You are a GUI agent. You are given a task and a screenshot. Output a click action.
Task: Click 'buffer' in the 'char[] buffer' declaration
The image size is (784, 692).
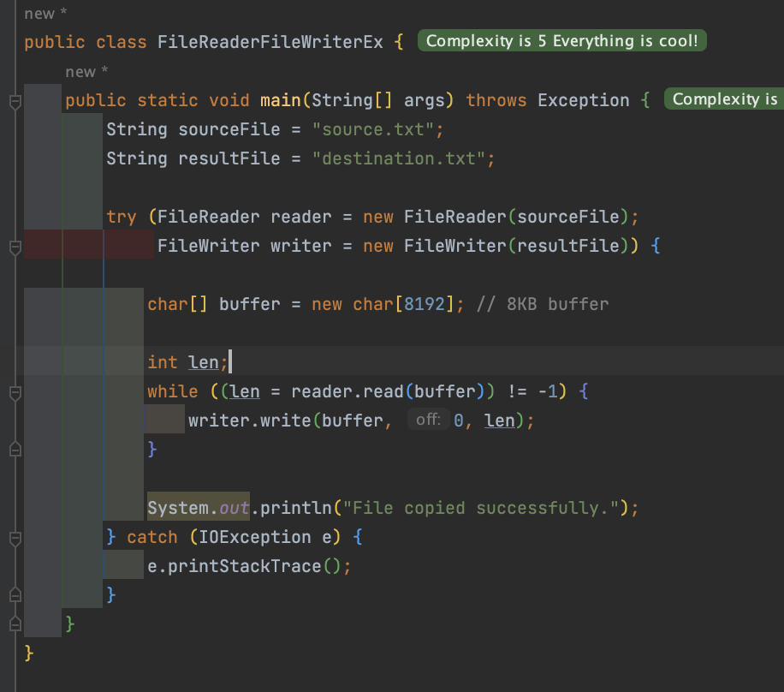(x=250, y=304)
